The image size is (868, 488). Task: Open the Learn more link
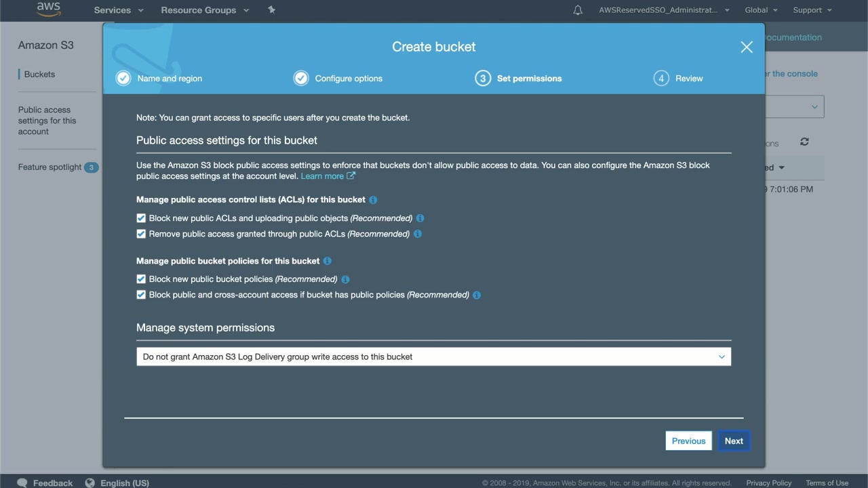pos(328,176)
